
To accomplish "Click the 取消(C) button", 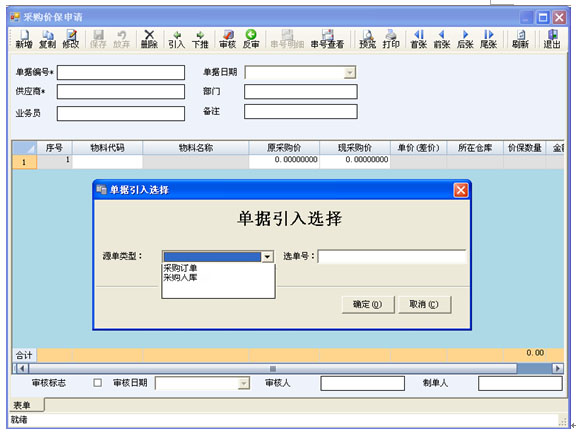I will pos(424,305).
